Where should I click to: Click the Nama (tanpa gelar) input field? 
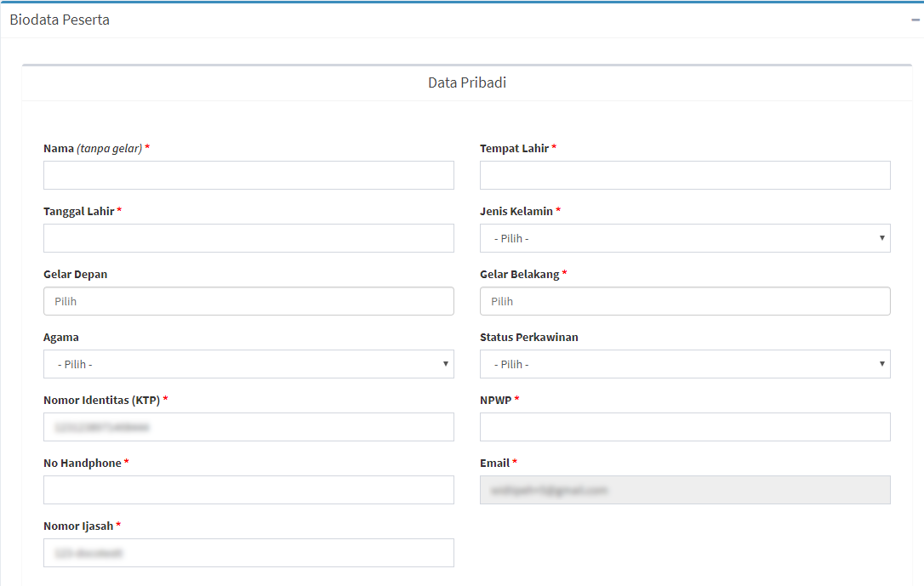click(248, 175)
